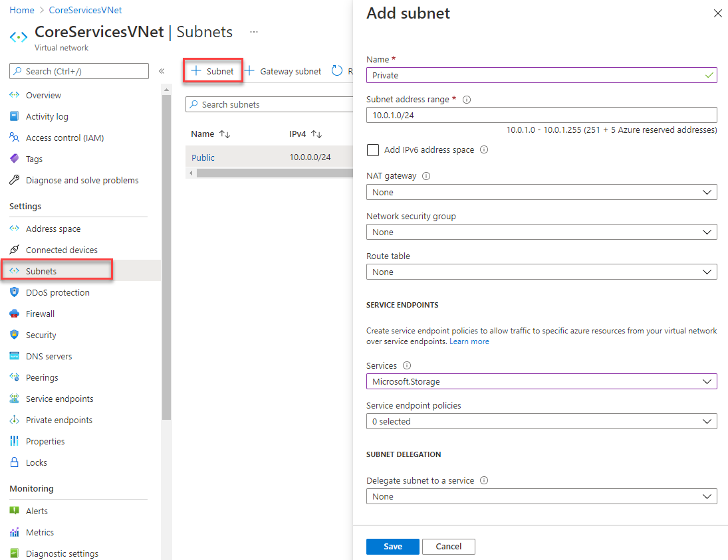The height and width of the screenshot is (560, 728).
Task: Open the Address space settings icon
Action: pyautogui.click(x=15, y=229)
